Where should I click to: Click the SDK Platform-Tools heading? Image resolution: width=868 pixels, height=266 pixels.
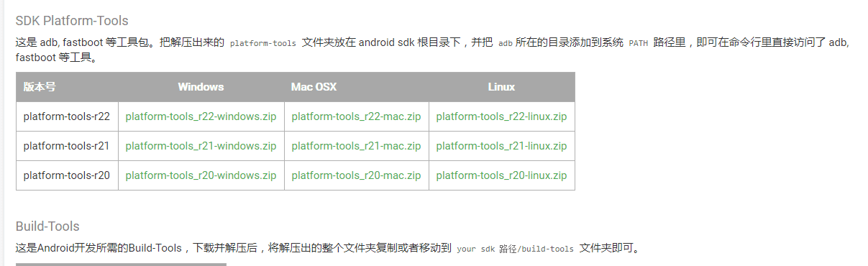[x=72, y=21]
